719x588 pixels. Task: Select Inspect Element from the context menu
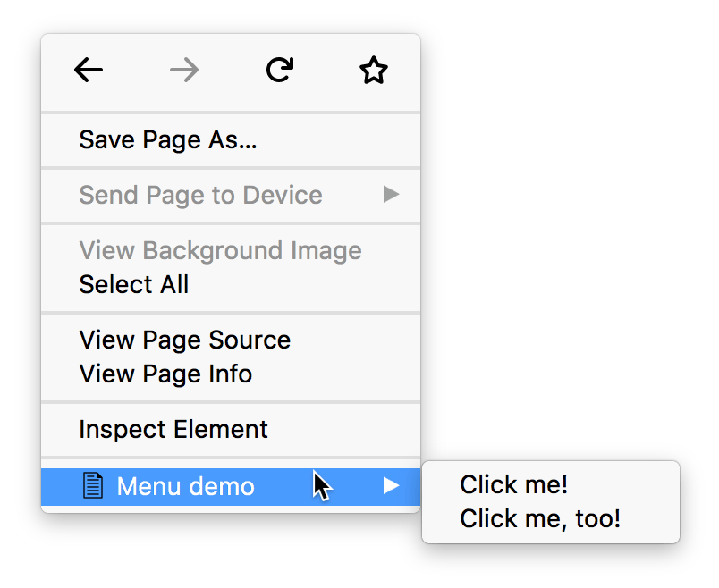click(173, 430)
